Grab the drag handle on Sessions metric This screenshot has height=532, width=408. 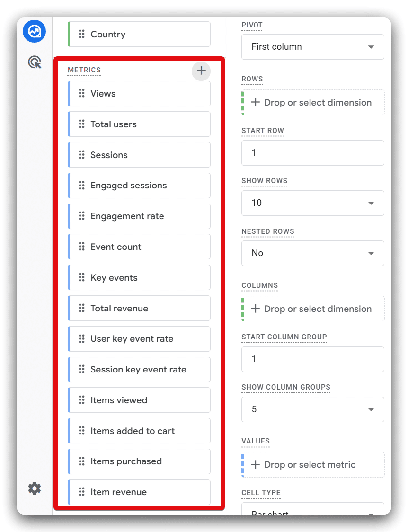point(81,155)
